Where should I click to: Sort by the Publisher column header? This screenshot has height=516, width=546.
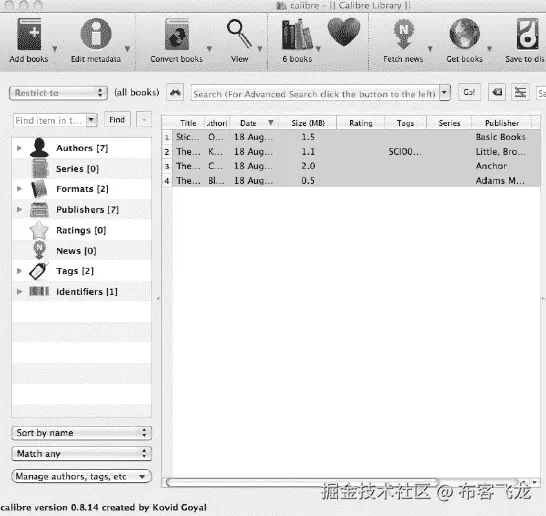502,123
